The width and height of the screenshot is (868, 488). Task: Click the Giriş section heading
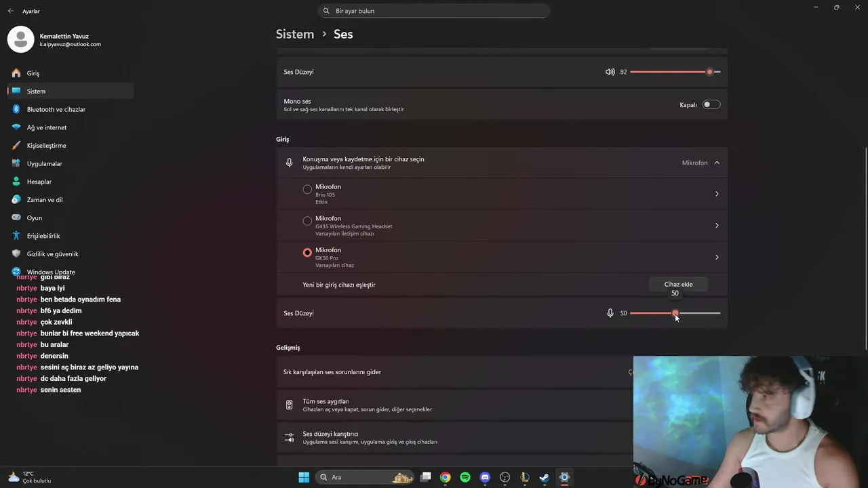click(x=282, y=140)
